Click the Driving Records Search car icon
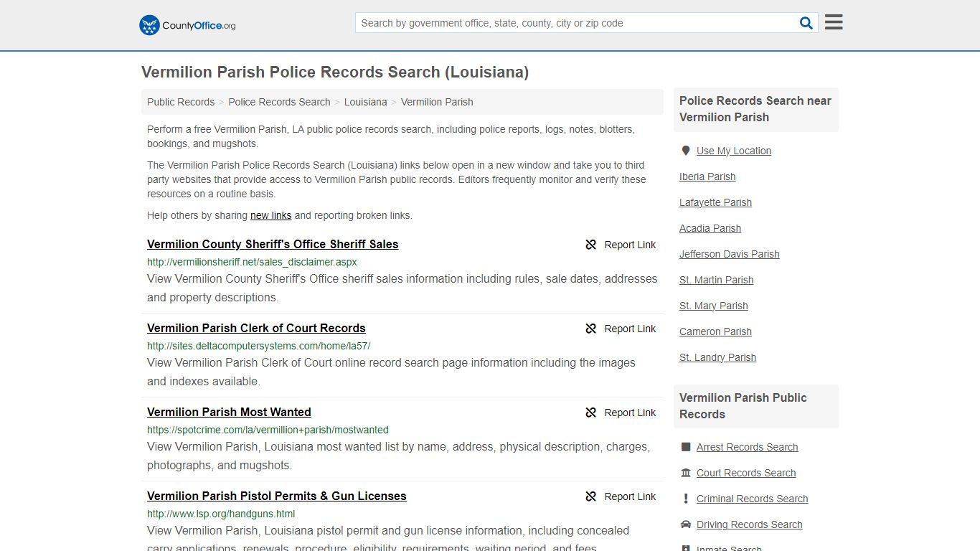The image size is (980, 551). 686,524
